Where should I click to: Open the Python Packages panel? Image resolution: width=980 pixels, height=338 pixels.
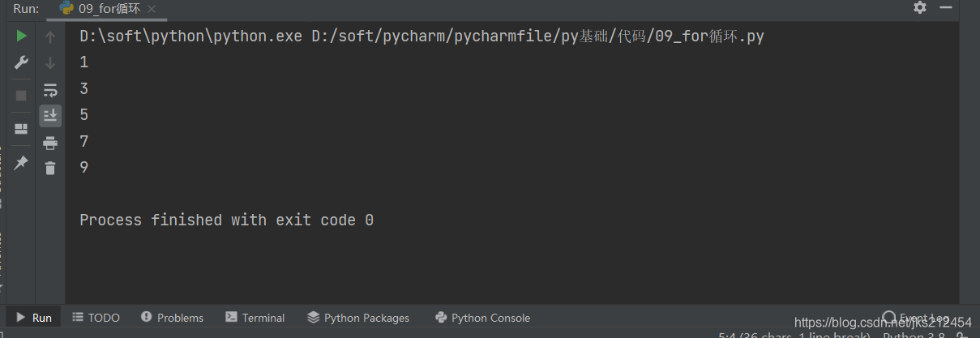click(x=358, y=318)
